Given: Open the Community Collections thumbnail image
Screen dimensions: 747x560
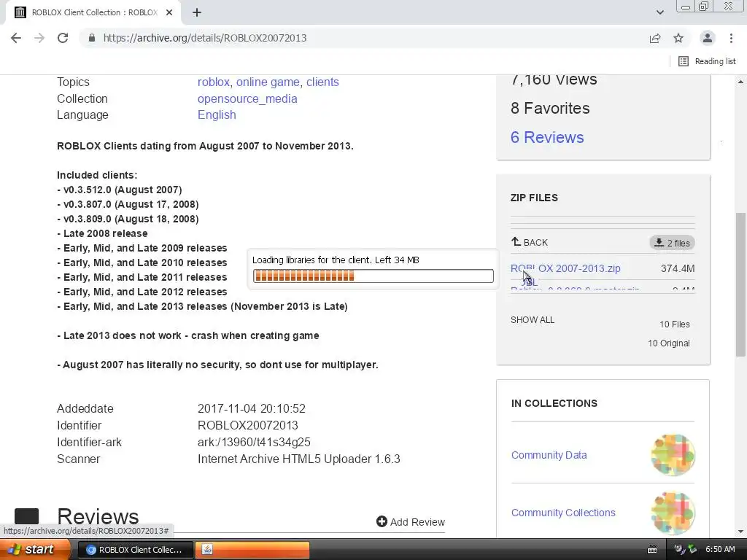Looking at the screenshot, I should pos(673,513).
